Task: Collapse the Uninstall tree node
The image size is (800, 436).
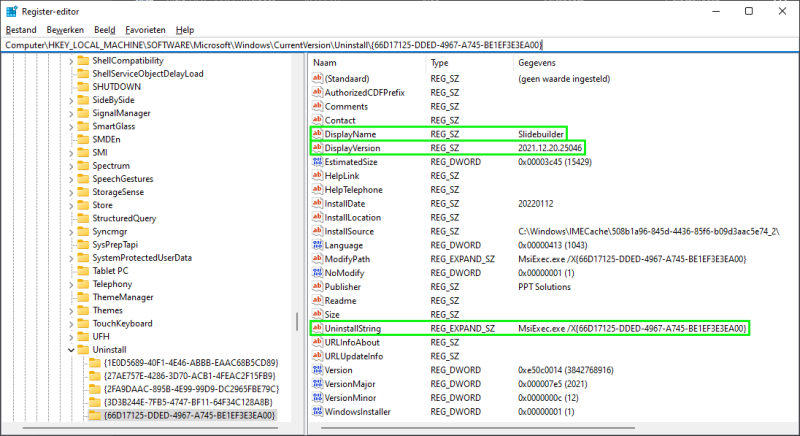Action: pyautogui.click(x=71, y=350)
